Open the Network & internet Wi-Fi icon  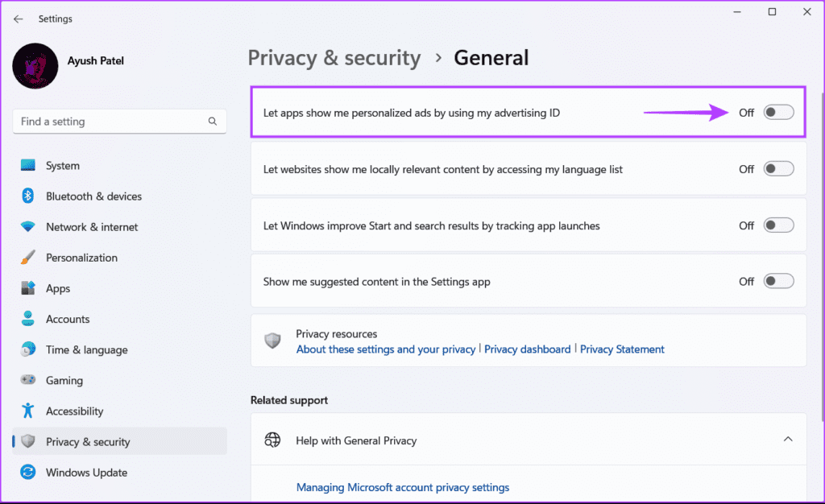[x=28, y=226]
